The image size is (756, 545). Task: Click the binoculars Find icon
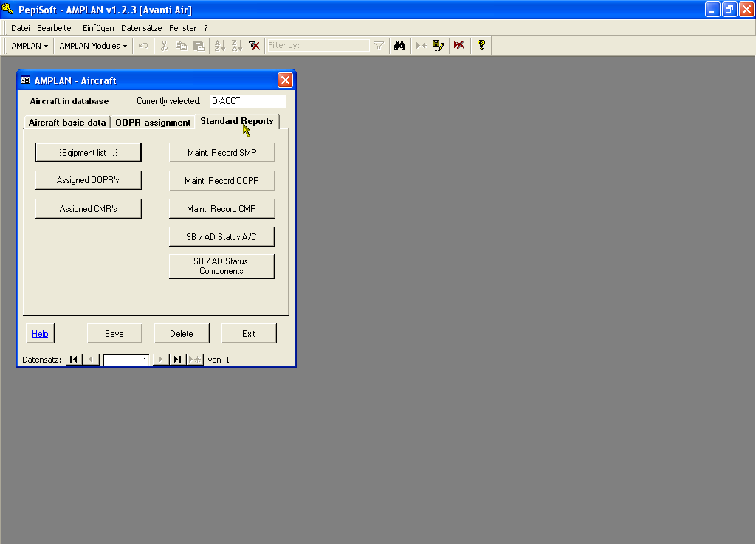[399, 46]
